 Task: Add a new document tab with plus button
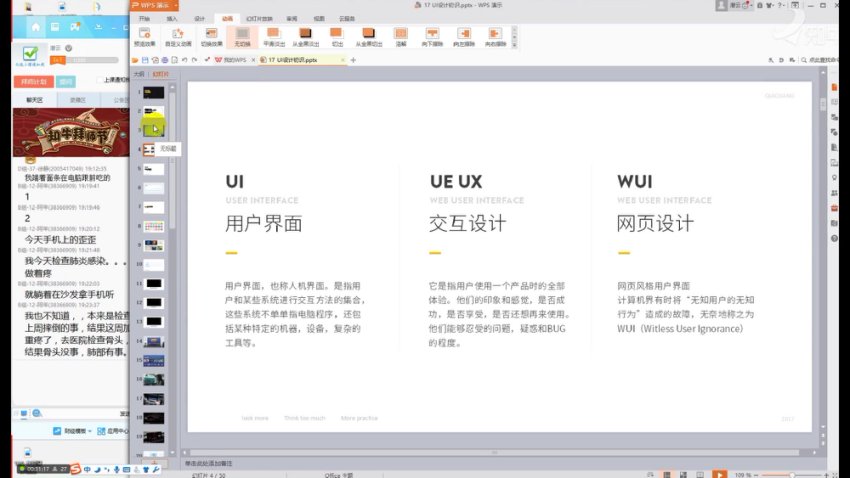(353, 60)
